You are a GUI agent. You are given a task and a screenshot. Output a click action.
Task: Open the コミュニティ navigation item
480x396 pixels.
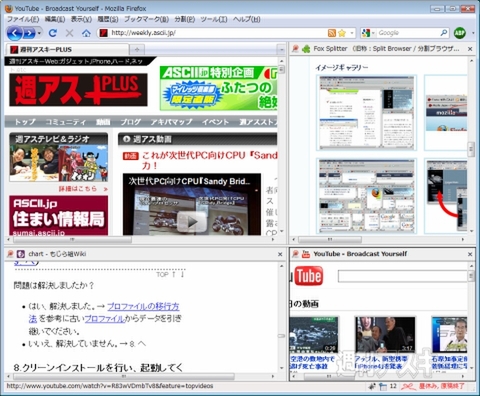coord(65,122)
